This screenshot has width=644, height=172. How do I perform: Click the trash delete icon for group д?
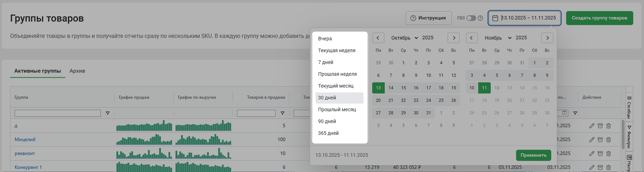(609, 126)
